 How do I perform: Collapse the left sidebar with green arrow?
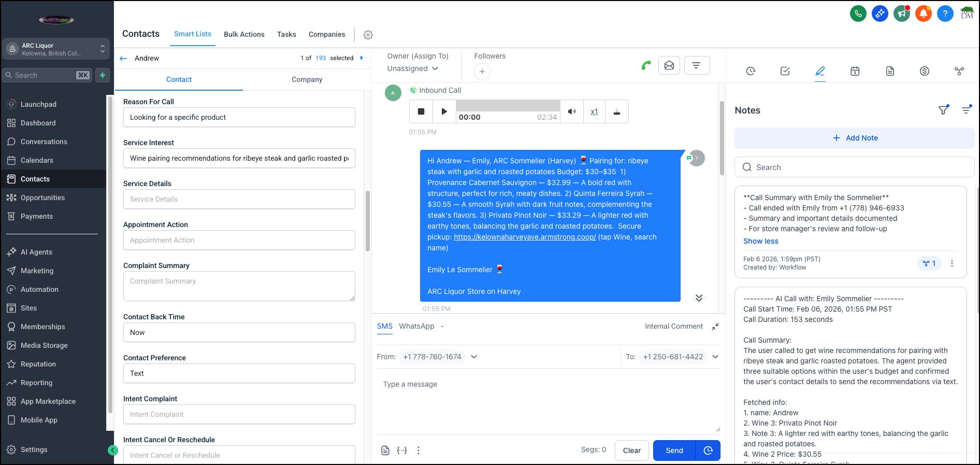112,450
